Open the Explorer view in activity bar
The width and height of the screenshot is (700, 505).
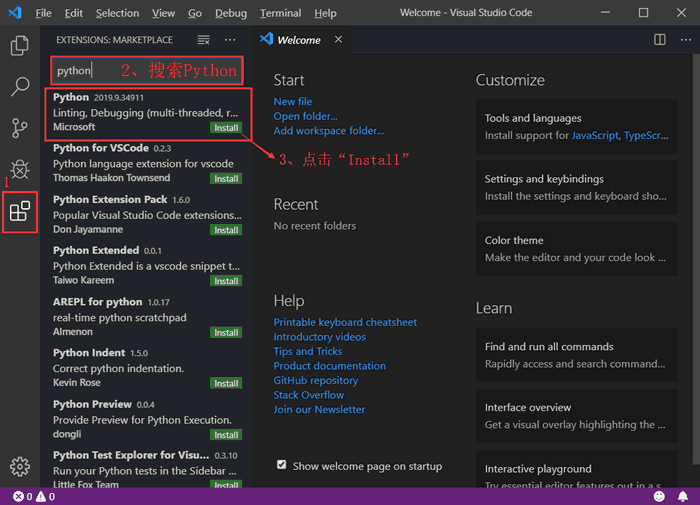tap(19, 46)
